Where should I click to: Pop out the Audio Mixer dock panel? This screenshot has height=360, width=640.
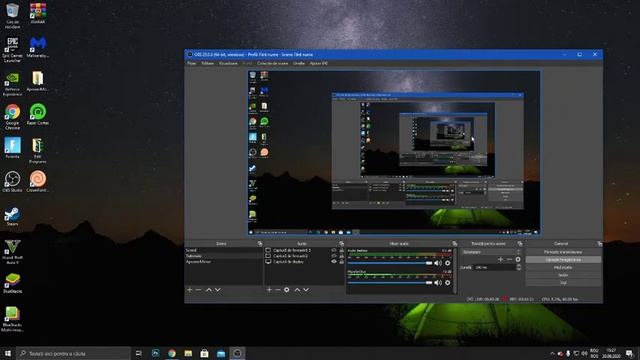tap(454, 244)
